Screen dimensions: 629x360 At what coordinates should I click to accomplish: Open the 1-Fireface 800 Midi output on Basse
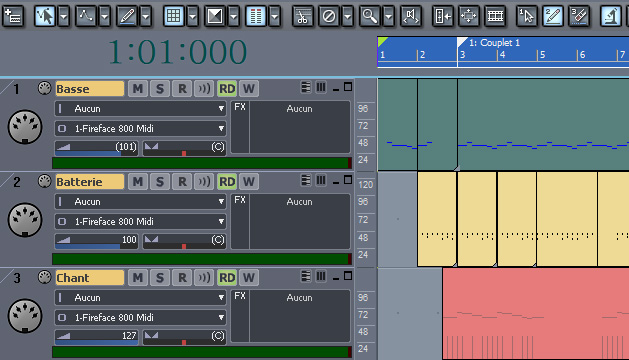140,129
